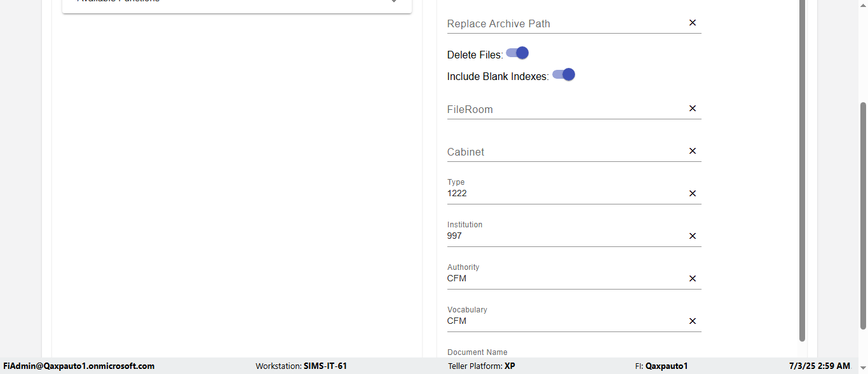This screenshot has width=868, height=374.
Task: Edit the Vocabulary field text
Action: pos(562,321)
